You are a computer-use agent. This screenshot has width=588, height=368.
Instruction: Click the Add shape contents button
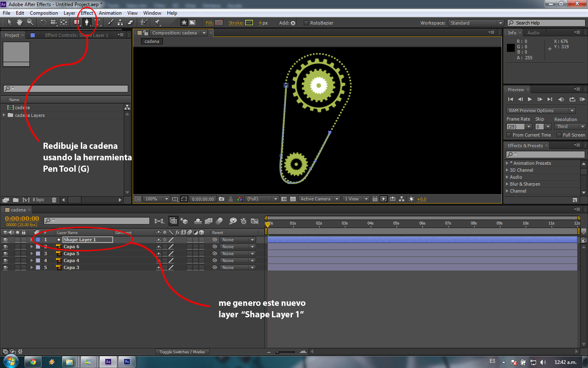tap(293, 23)
